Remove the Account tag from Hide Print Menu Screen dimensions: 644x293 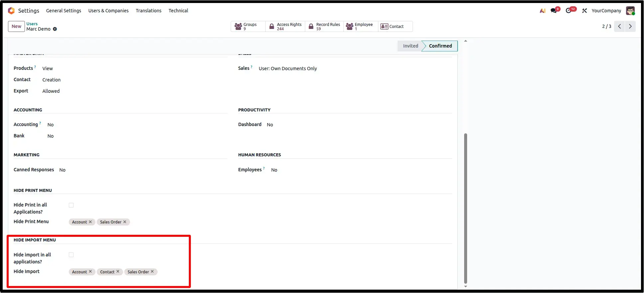point(90,222)
